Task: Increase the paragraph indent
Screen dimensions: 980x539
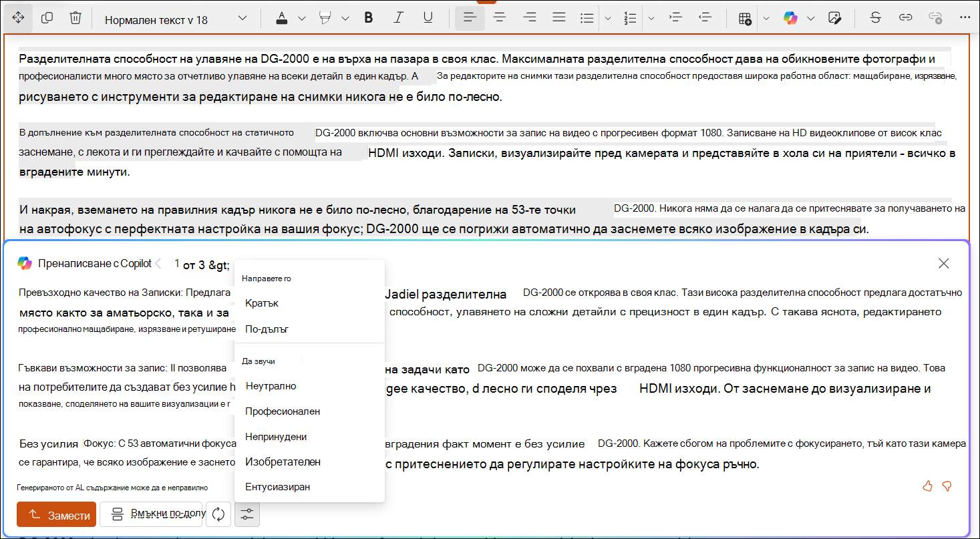Action: click(x=675, y=18)
